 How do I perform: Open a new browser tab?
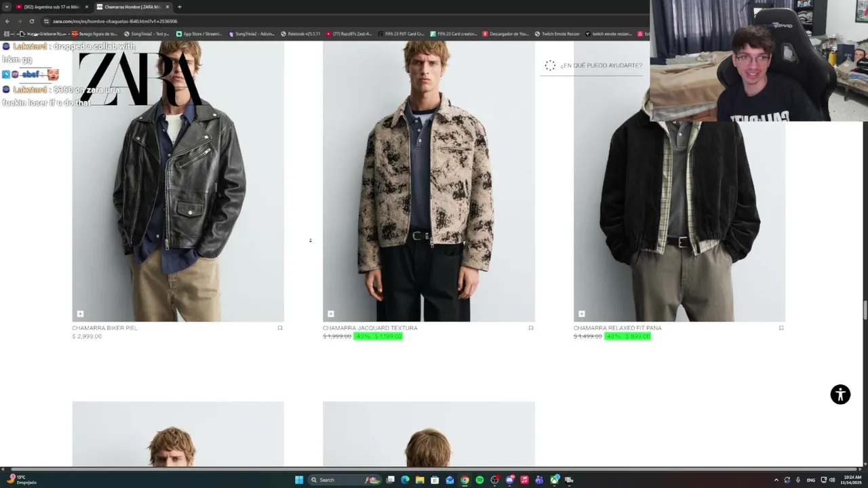[179, 7]
